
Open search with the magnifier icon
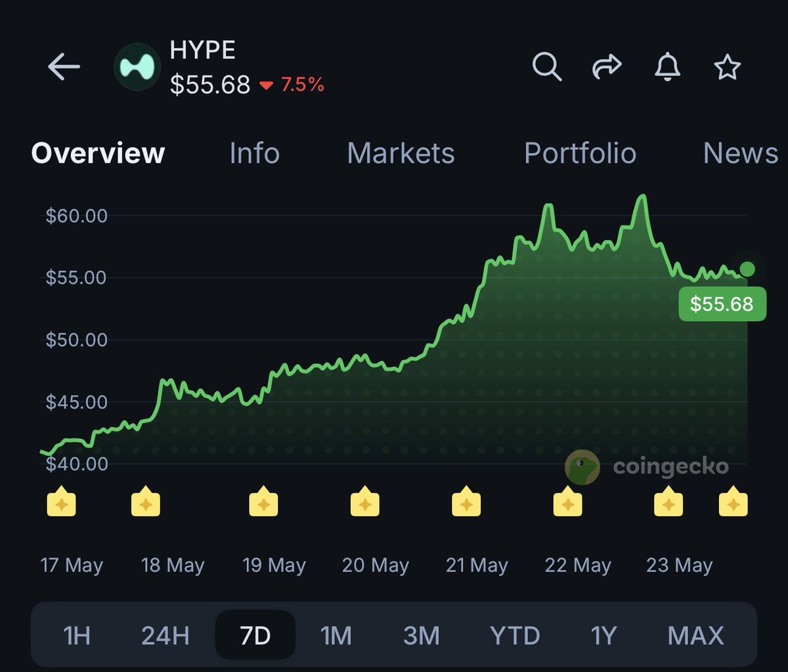click(546, 67)
